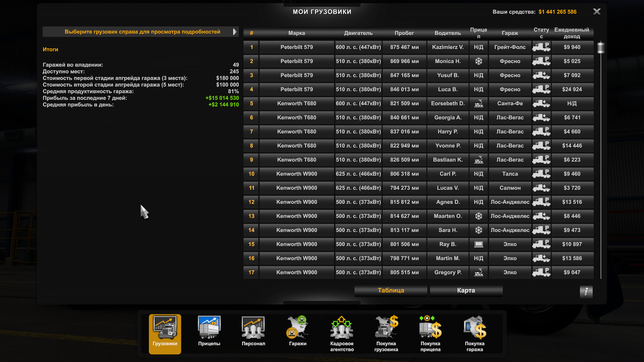Viewport: 644px width, 362px height.
Task: Open the Грузовики trucks manager icon
Action: (x=165, y=333)
